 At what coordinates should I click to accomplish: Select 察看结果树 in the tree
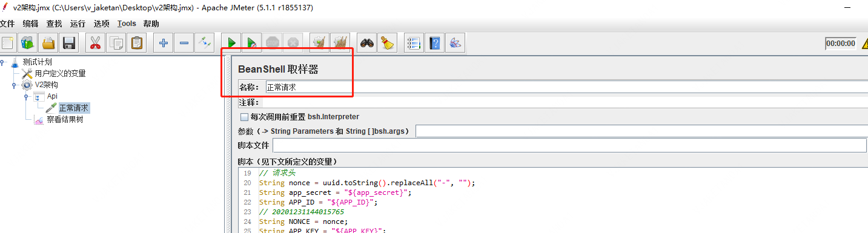(65, 119)
